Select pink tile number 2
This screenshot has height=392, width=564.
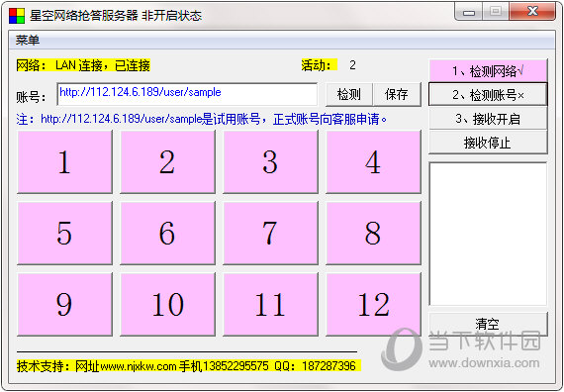point(167,161)
